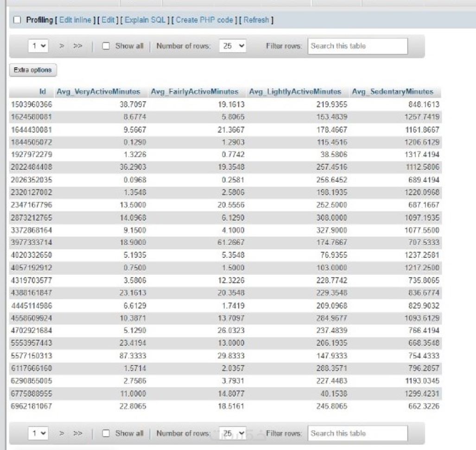476x450 pixels.
Task: Select Id cell 5577150313
Action: (x=32, y=356)
